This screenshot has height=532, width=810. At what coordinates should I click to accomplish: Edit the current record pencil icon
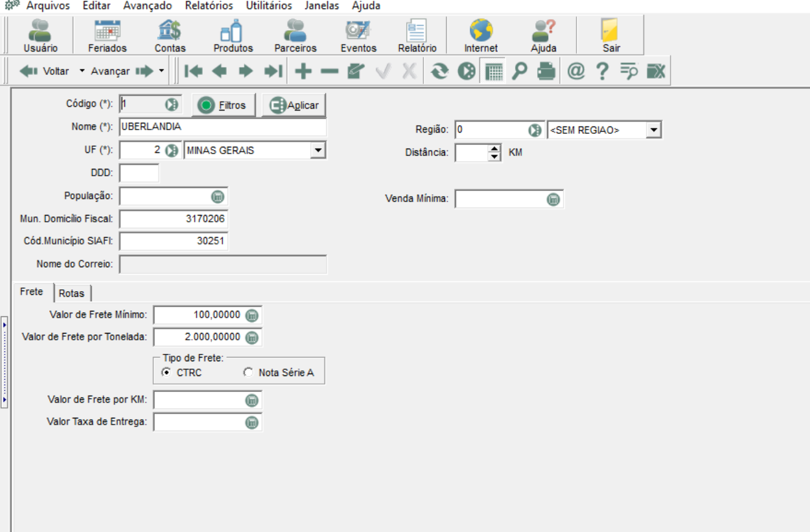(x=356, y=71)
